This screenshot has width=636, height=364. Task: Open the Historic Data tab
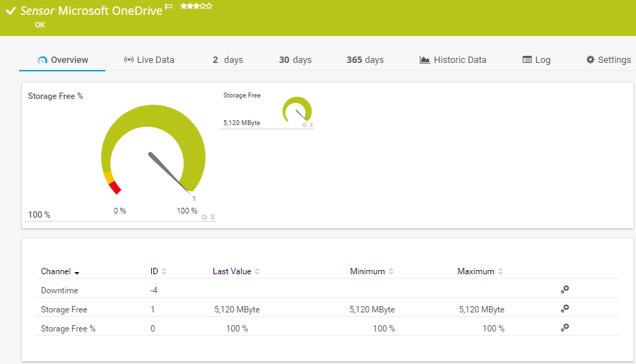pyautogui.click(x=453, y=60)
